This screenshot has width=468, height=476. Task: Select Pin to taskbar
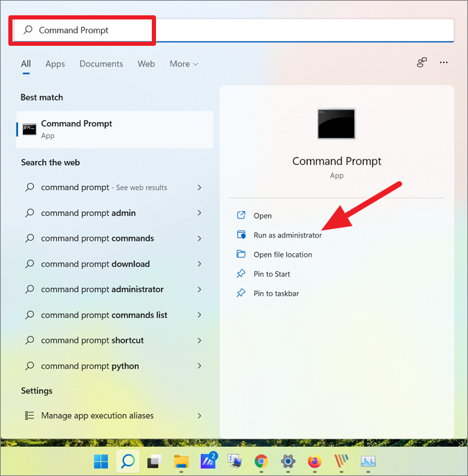coord(277,294)
